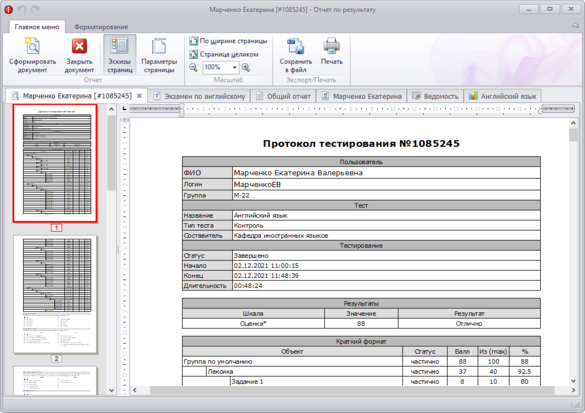
Task: Select Страница целиком zoom option
Action: tap(223, 54)
